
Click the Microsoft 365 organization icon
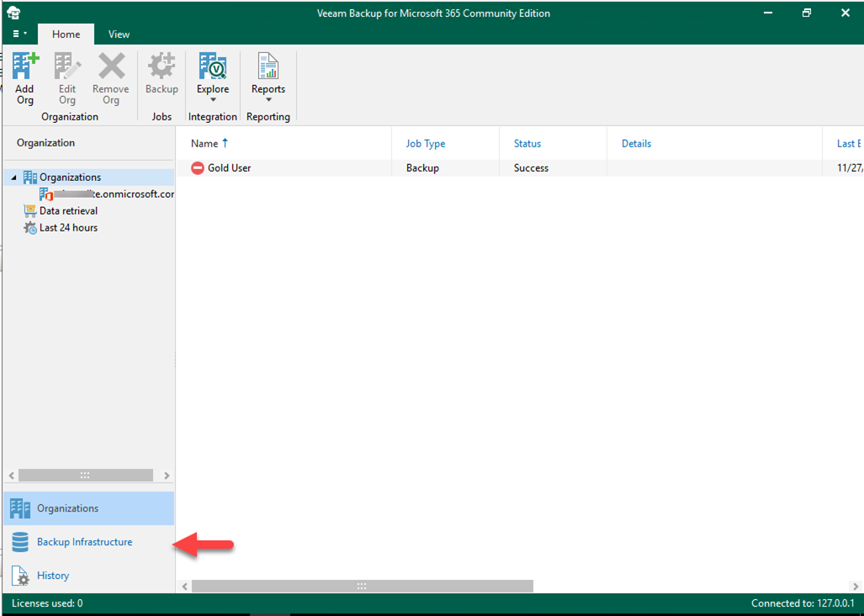tap(46, 194)
